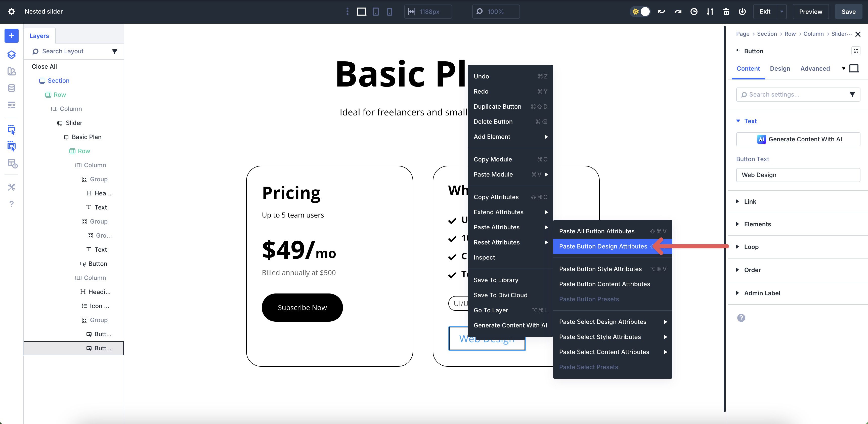Select Paste All Button Attributes from the menu

tap(596, 231)
